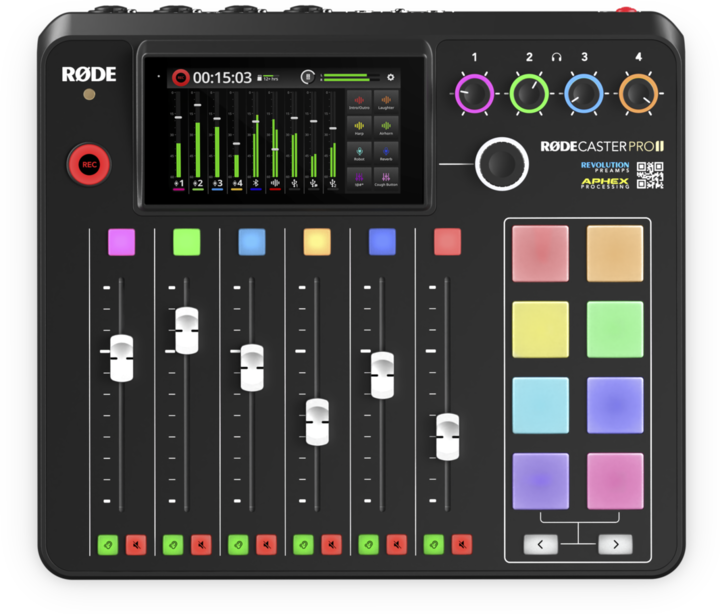Tap the purple mixer tile beside Cough Button
This screenshot has height=614, width=720.
pyautogui.click(x=359, y=179)
